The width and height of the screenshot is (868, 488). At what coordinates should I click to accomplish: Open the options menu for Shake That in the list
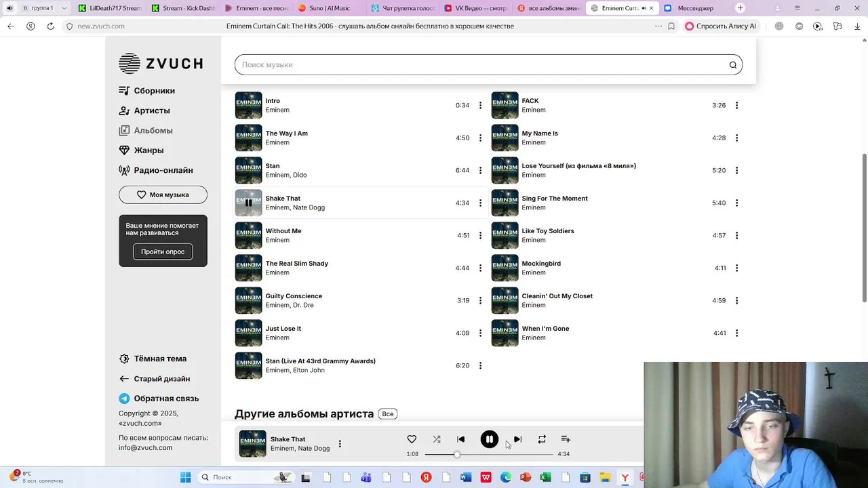tap(480, 203)
